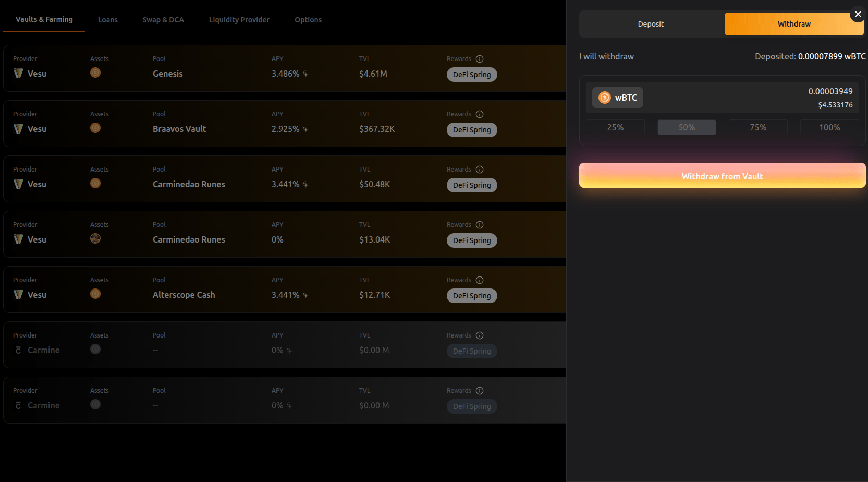The image size is (868, 482).
Task: Click DeFi Spring badge in Genesis row
Action: (x=472, y=75)
